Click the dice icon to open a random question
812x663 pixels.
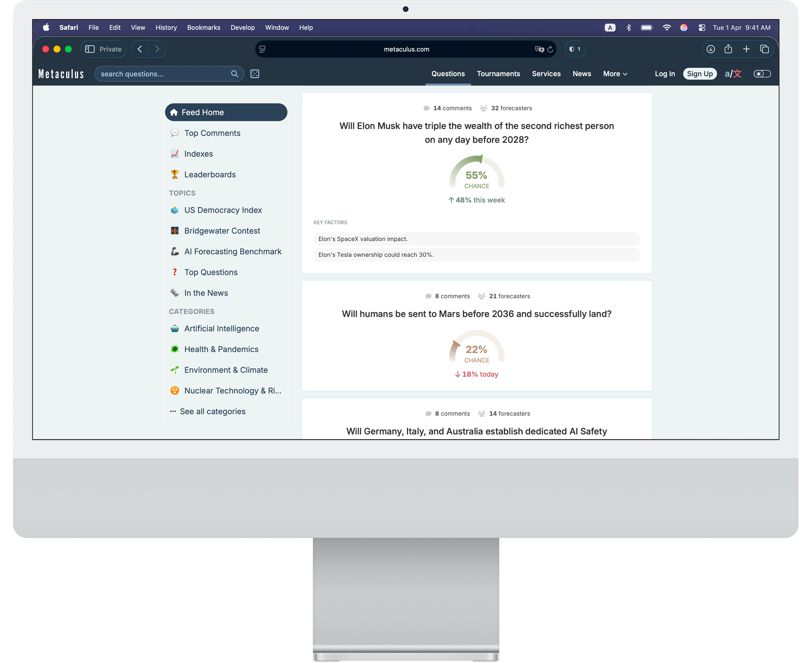coord(255,74)
